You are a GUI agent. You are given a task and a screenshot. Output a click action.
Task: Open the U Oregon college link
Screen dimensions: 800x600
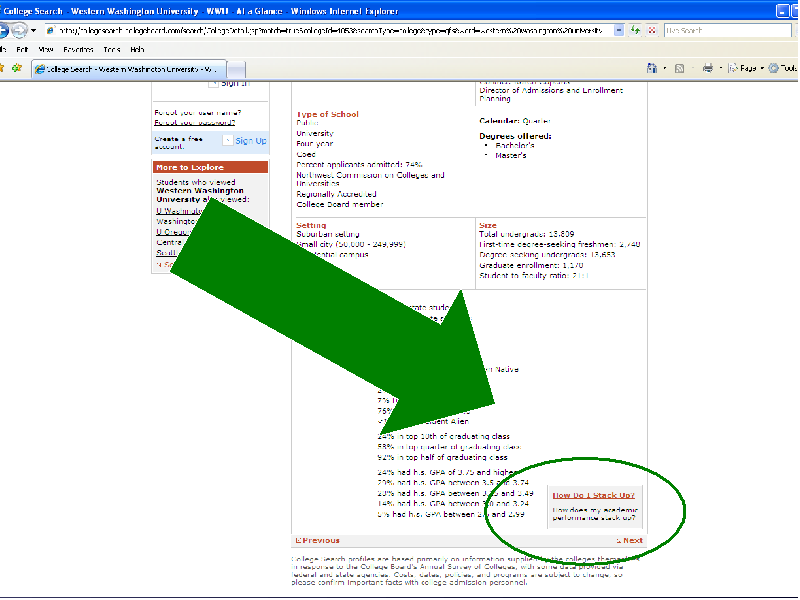coord(173,232)
